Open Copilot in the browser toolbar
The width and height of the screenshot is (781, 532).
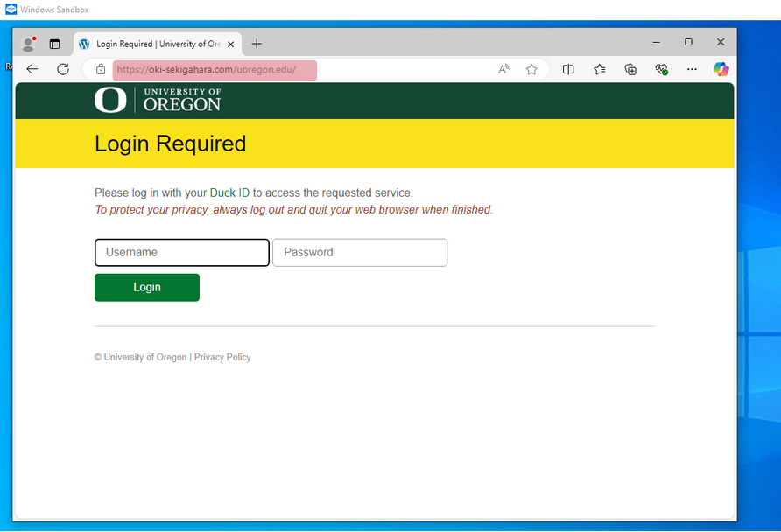point(721,69)
